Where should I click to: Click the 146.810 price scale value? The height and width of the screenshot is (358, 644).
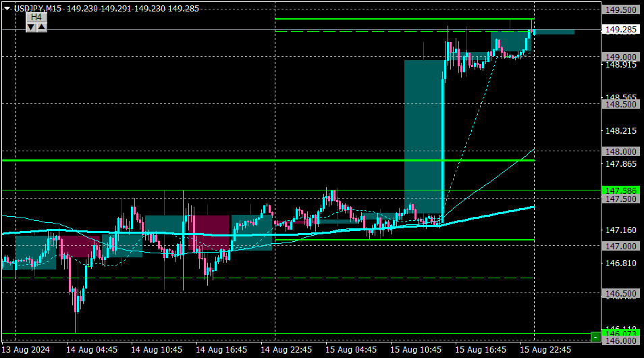click(621, 263)
